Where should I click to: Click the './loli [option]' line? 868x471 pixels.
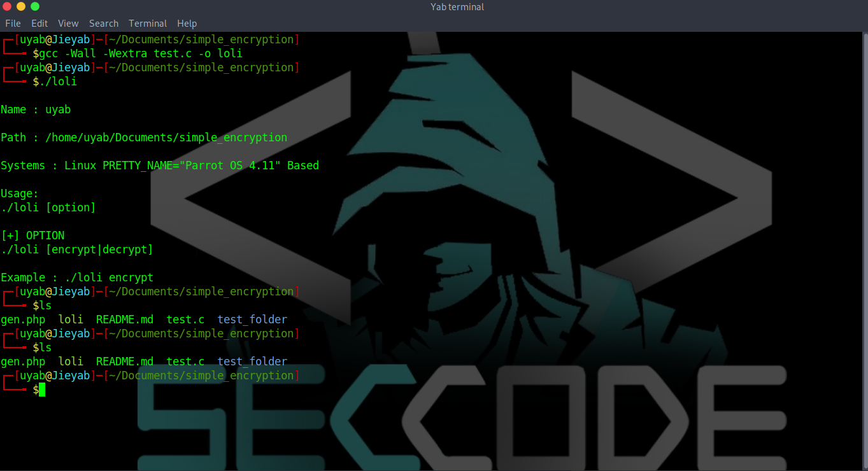point(48,207)
